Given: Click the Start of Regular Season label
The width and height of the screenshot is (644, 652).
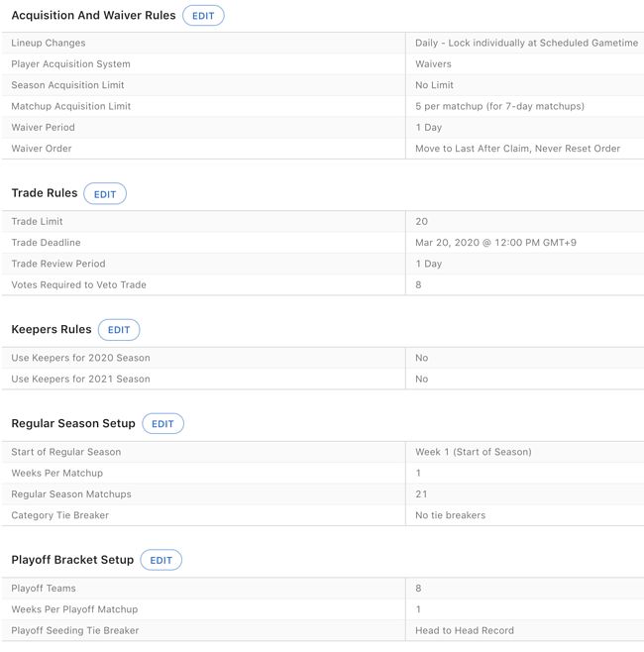Looking at the screenshot, I should (x=65, y=452).
